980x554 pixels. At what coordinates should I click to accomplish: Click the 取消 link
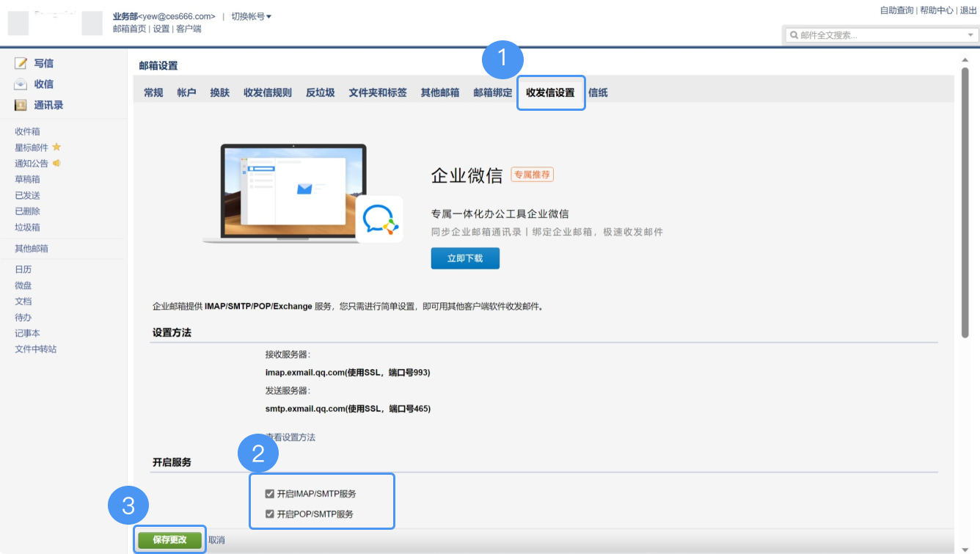click(216, 540)
